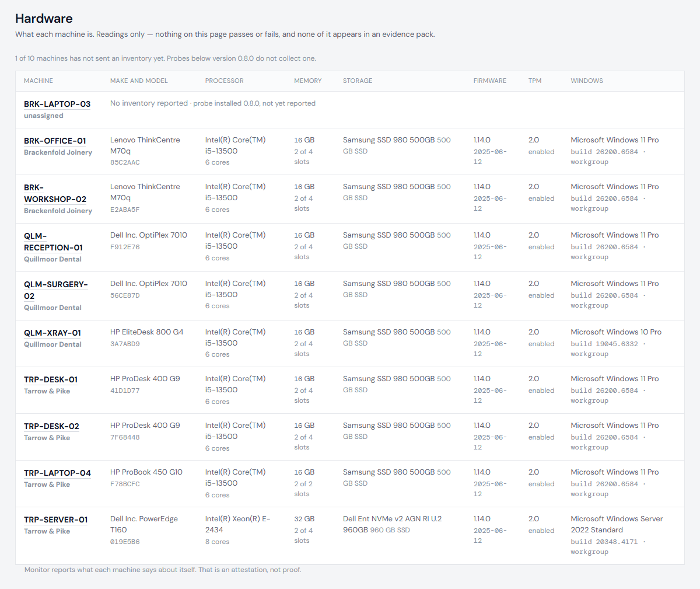Open the TRP-DESK-02 machine link
This screenshot has width=700, height=589.
[51, 426]
